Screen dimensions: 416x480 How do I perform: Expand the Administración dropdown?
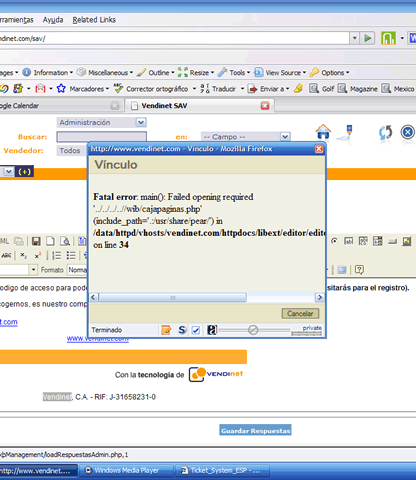coord(141,122)
